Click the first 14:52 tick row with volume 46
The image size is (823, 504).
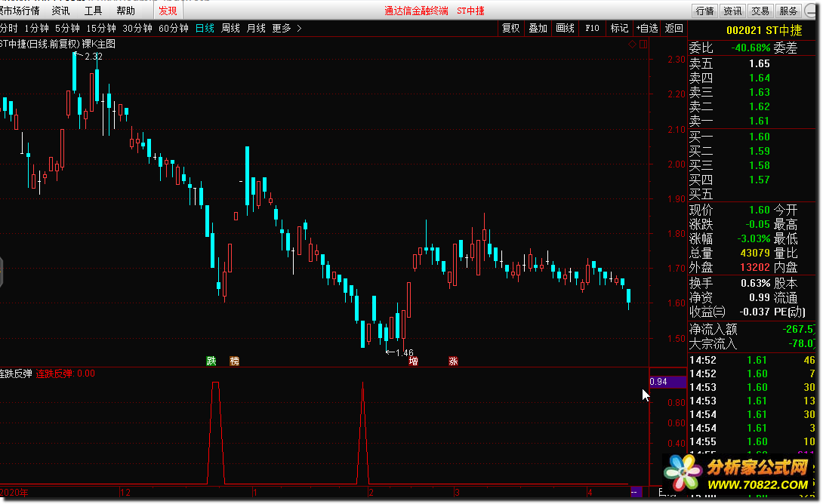pos(751,361)
